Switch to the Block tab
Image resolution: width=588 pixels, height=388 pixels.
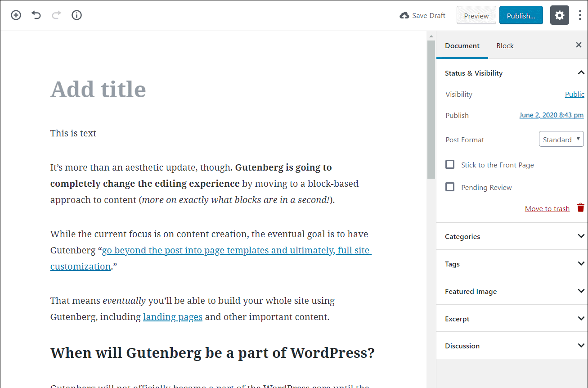coord(505,45)
